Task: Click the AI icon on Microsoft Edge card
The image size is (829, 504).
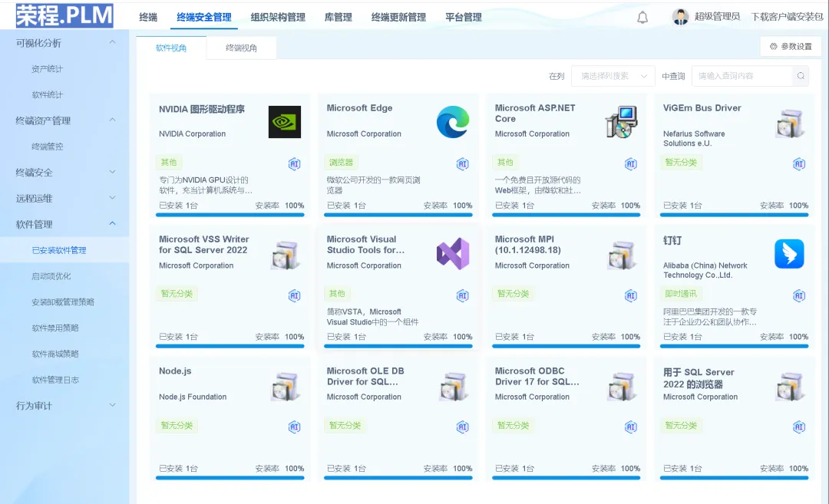Action: (x=463, y=163)
